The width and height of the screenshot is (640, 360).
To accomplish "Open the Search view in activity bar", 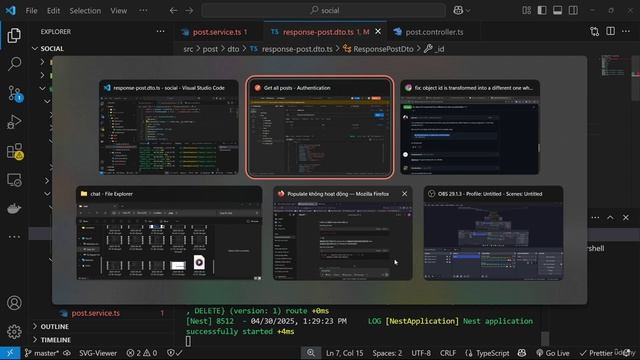I will (14, 64).
